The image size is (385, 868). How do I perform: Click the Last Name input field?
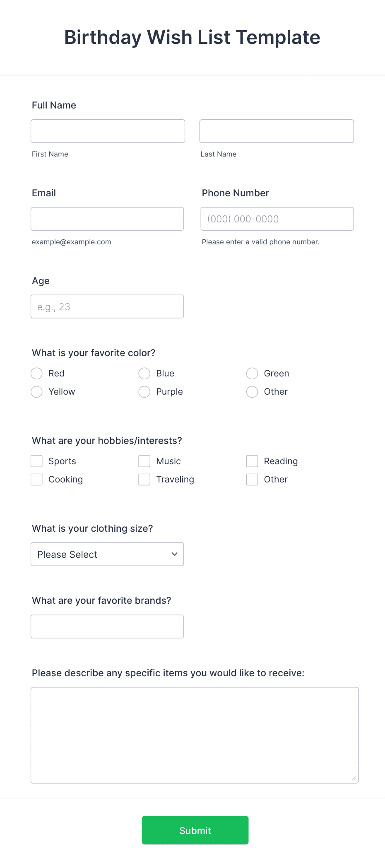(x=276, y=131)
